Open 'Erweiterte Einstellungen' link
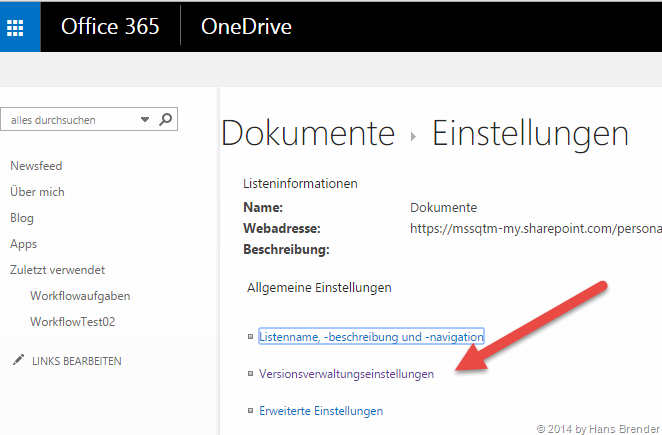 [320, 411]
